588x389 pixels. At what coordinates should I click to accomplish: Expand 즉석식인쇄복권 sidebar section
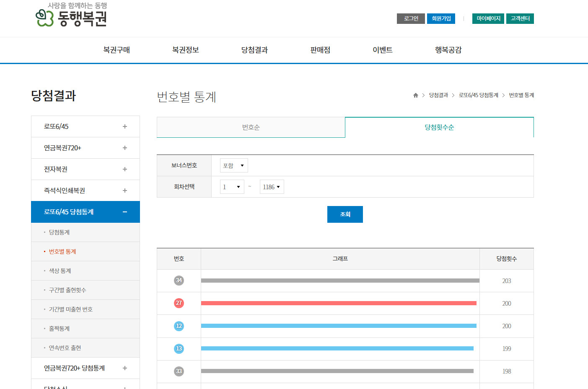point(125,191)
